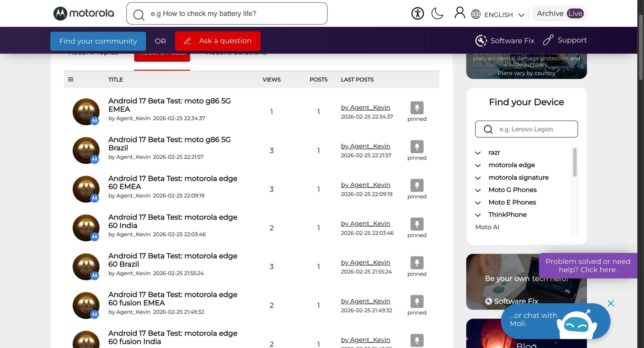Screen dimensions: 644x348
Task: Click pin icon for motorola edge 60 India
Action: click(417, 224)
